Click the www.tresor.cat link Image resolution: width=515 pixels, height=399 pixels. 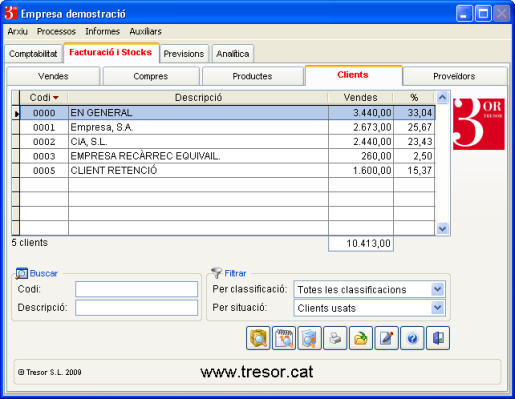[x=257, y=372]
